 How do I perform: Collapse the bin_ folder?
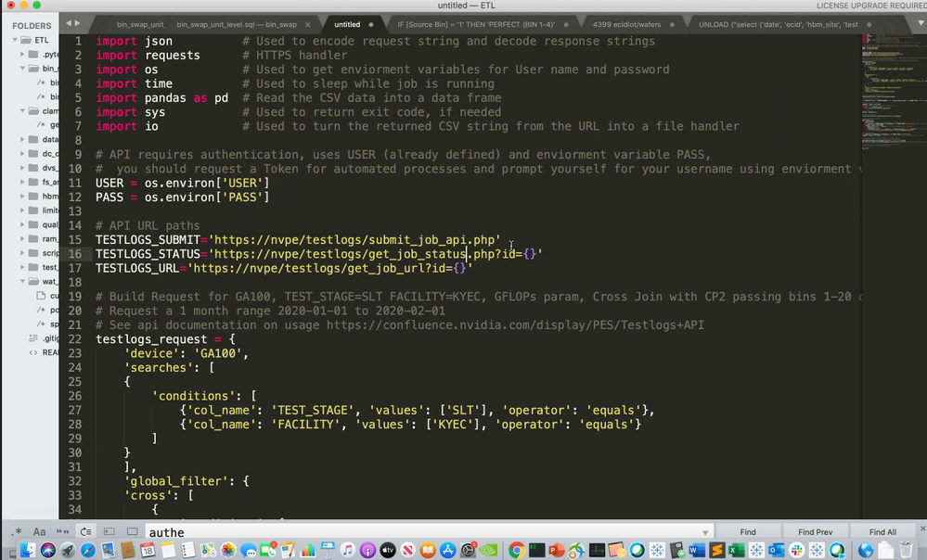(22, 69)
